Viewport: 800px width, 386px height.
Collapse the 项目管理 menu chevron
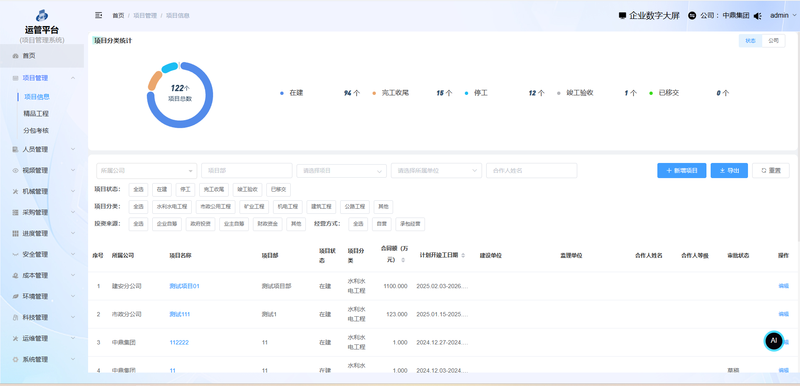[73, 78]
